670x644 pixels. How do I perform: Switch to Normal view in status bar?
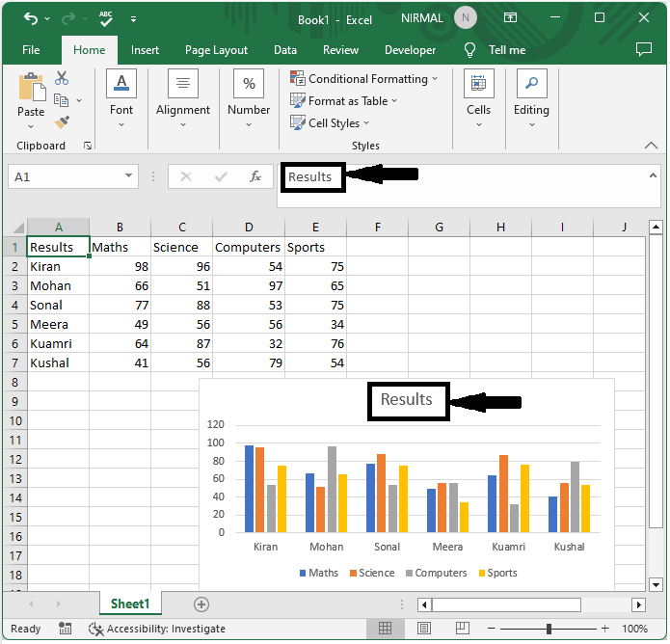(386, 629)
